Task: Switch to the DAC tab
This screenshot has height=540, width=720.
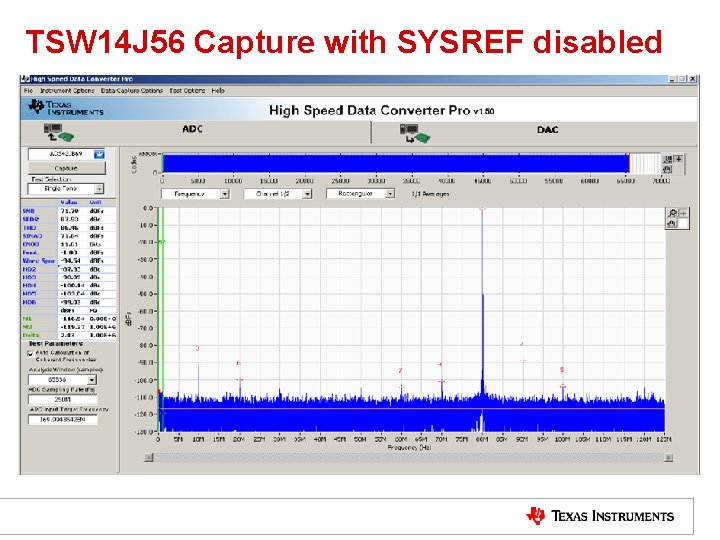Action: click(x=547, y=130)
